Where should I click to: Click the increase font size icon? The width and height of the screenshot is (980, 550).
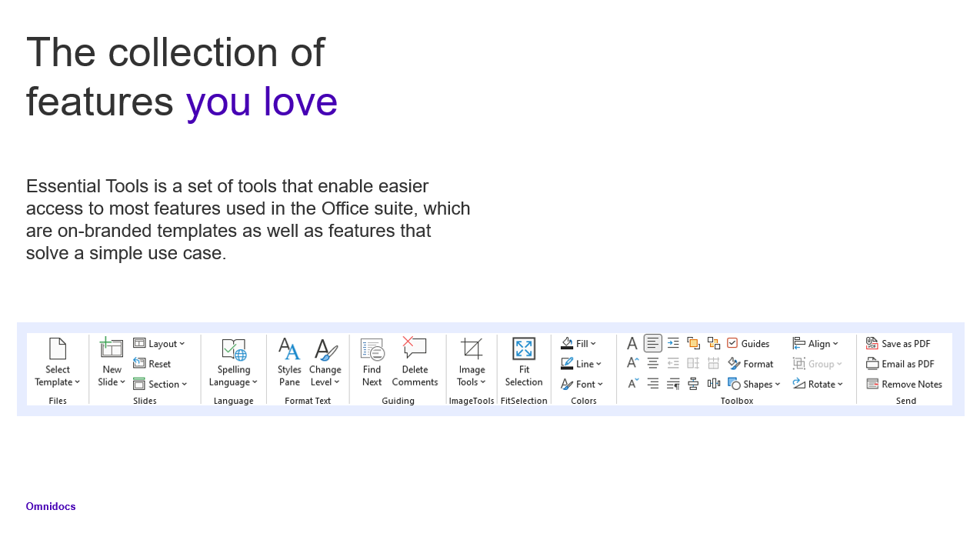[x=632, y=363]
